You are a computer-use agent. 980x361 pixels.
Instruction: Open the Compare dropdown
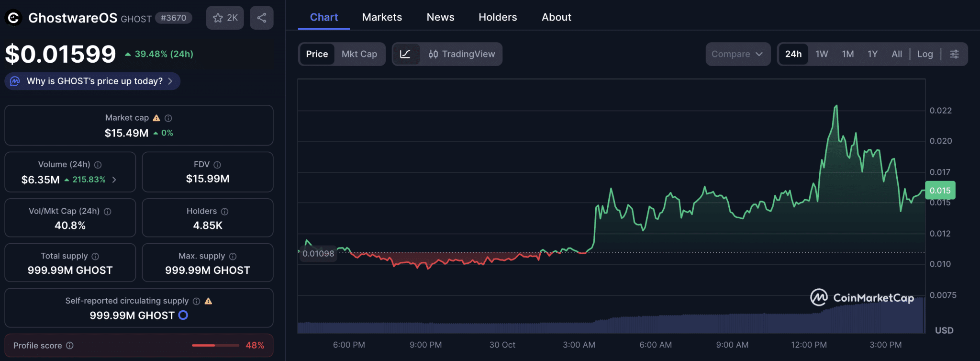pyautogui.click(x=737, y=54)
